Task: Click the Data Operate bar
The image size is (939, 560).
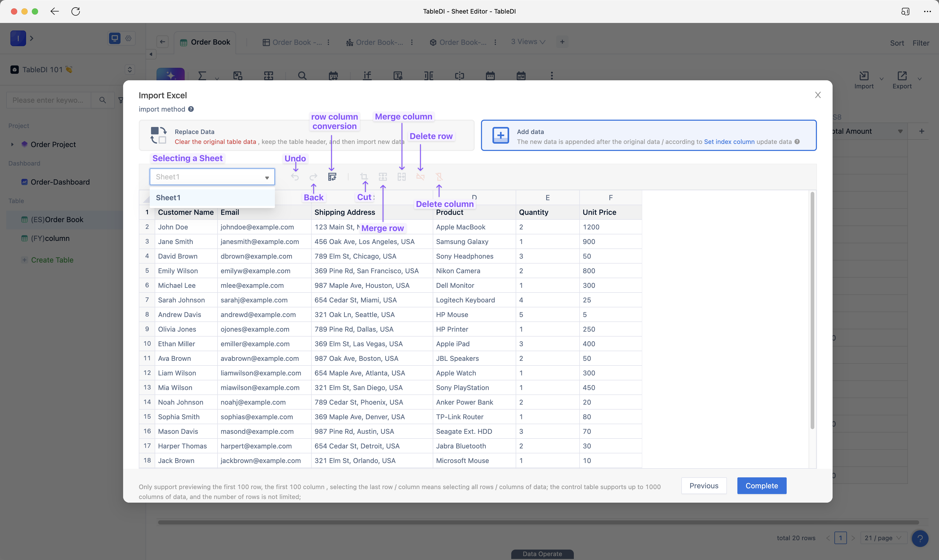Action: point(542,554)
